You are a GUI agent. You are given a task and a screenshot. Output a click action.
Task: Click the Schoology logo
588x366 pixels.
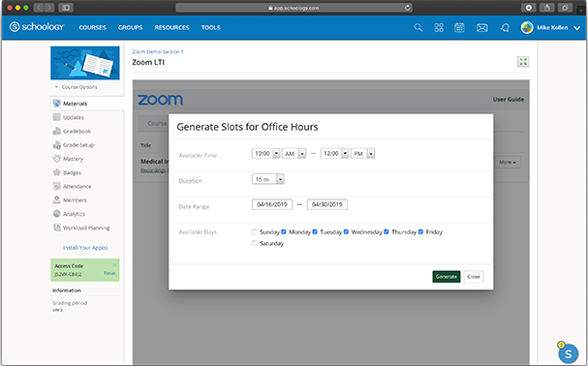tap(37, 26)
